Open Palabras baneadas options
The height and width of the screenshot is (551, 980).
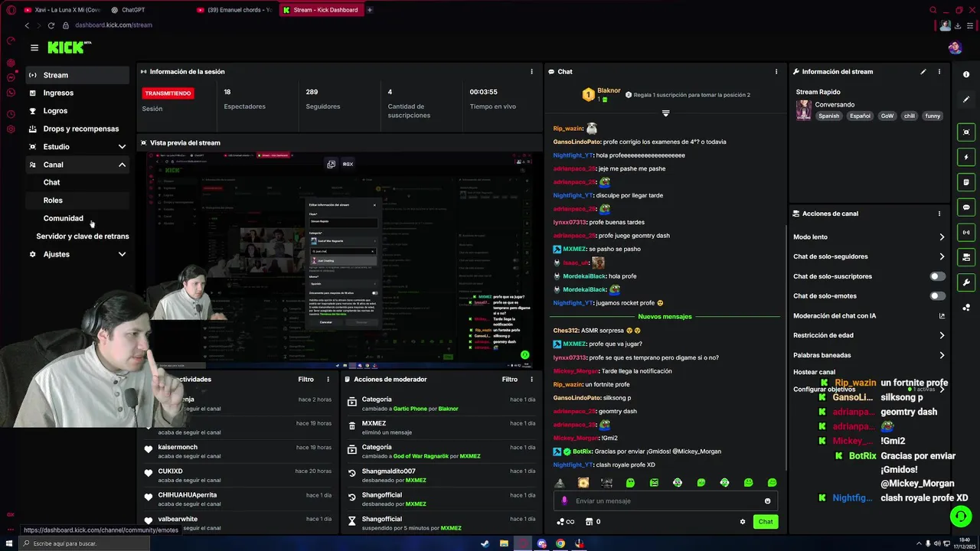[x=868, y=355]
